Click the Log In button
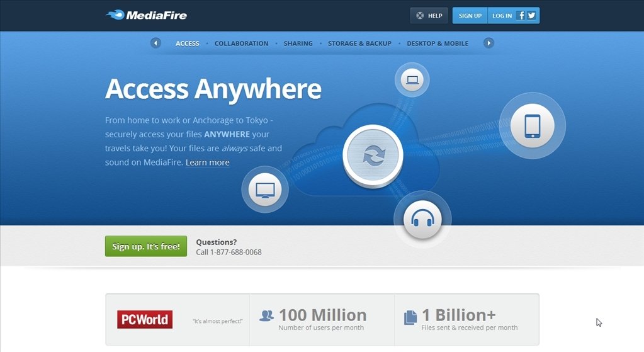 click(x=502, y=16)
